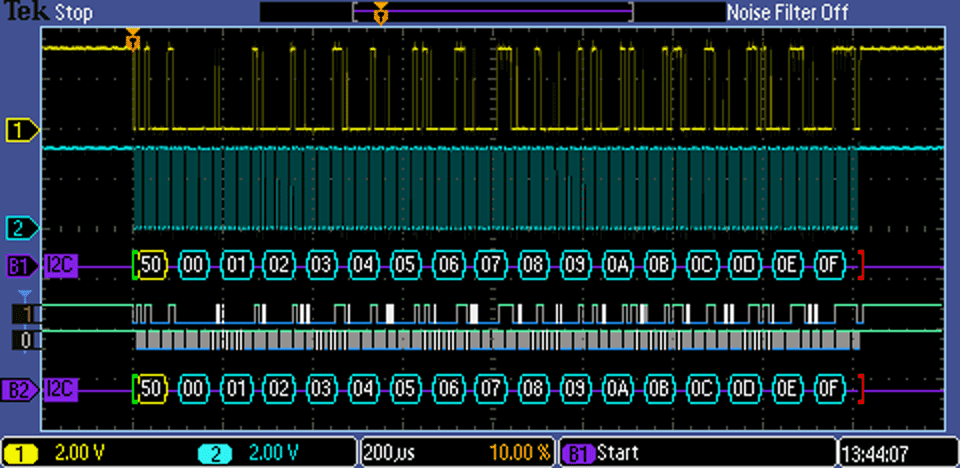The width and height of the screenshot is (960, 468).
Task: Click the B2 data packet 0B
Action: [x=660, y=388]
